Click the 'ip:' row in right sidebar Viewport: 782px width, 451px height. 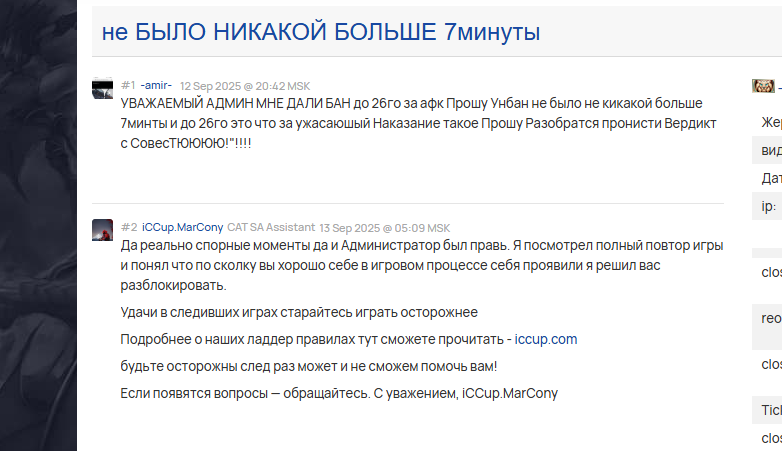tap(767, 206)
